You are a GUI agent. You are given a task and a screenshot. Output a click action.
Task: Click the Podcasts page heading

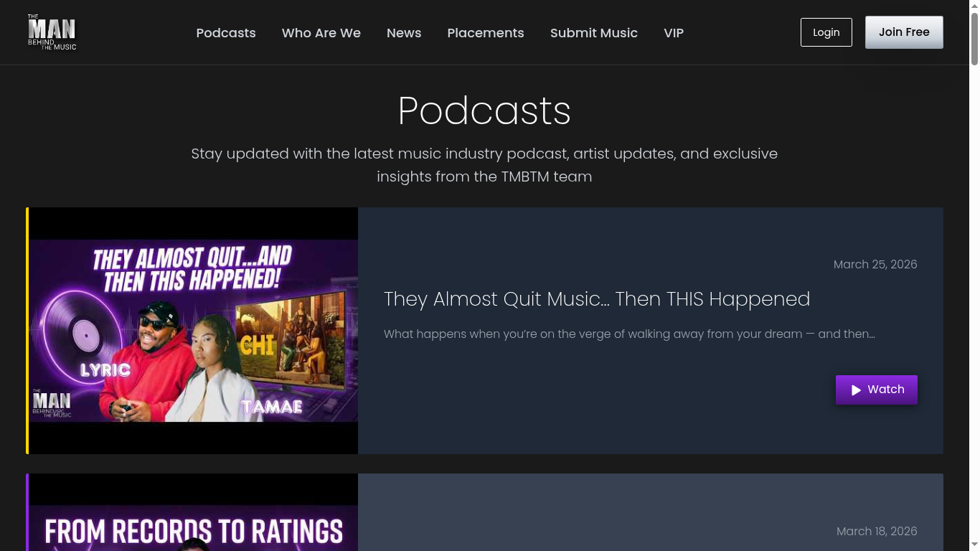tap(484, 110)
